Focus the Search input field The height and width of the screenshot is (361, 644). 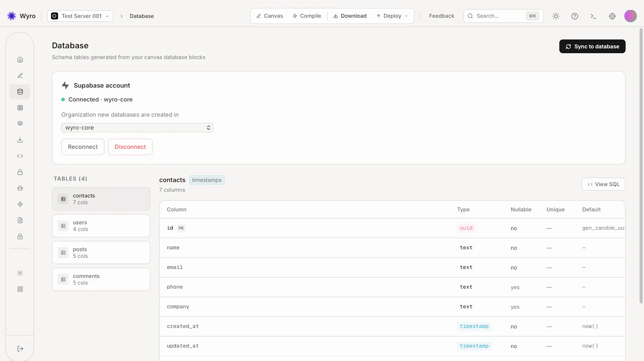click(x=503, y=16)
